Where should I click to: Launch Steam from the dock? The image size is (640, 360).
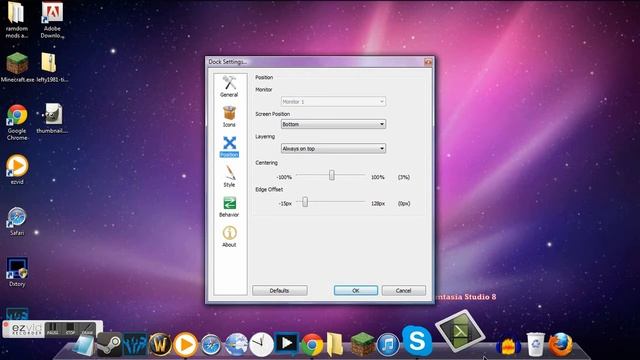tap(109, 345)
